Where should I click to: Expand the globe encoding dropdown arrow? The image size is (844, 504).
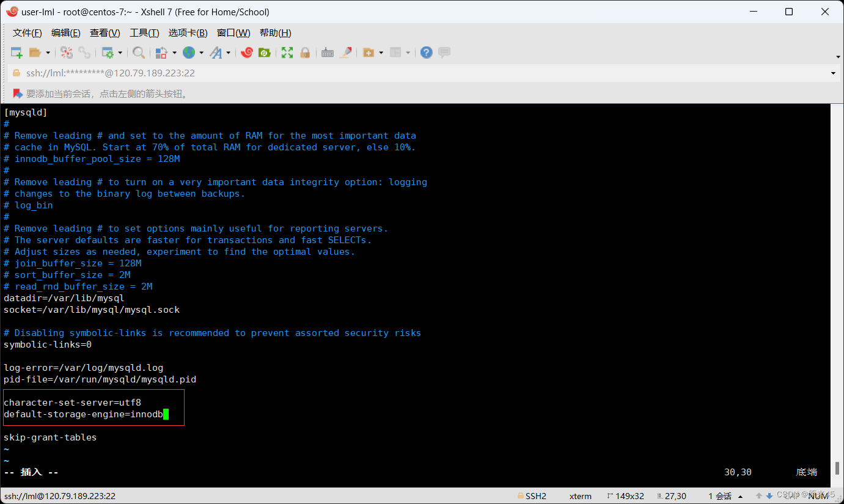pyautogui.click(x=201, y=53)
